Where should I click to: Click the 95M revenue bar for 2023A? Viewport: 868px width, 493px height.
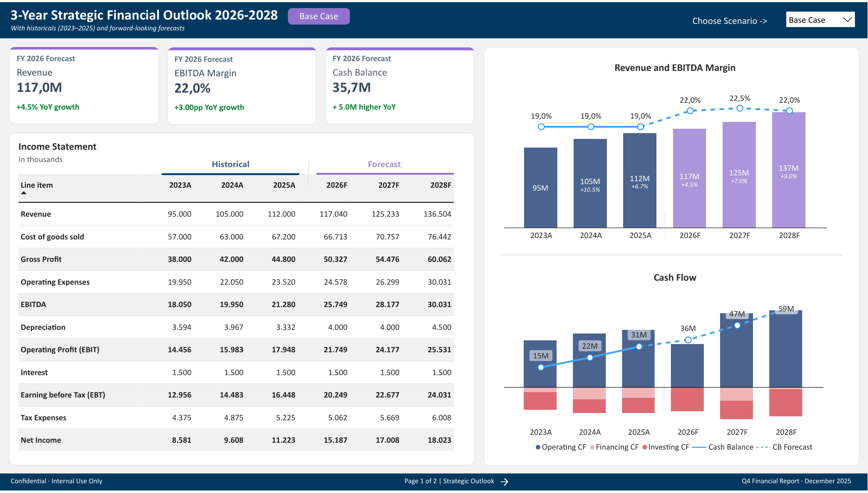(540, 188)
